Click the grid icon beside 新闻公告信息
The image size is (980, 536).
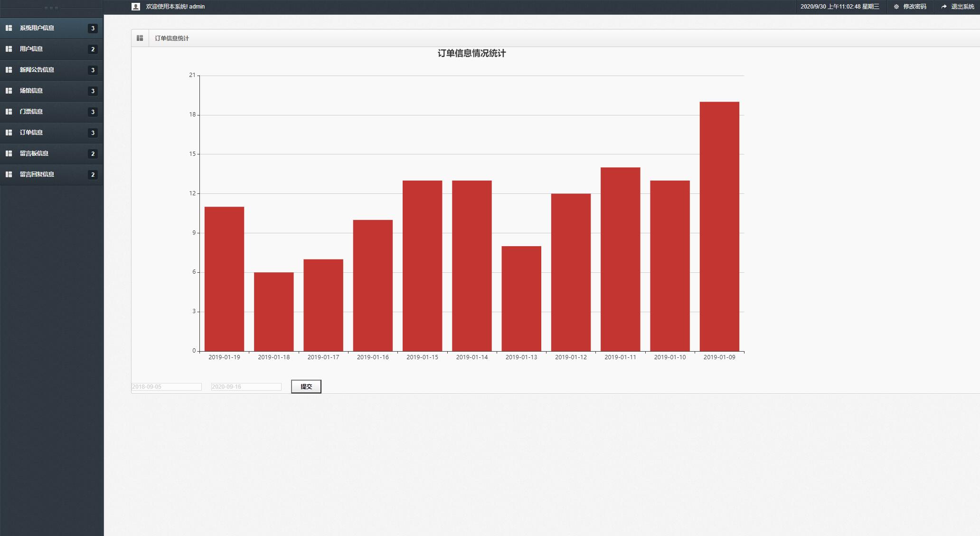tap(9, 70)
